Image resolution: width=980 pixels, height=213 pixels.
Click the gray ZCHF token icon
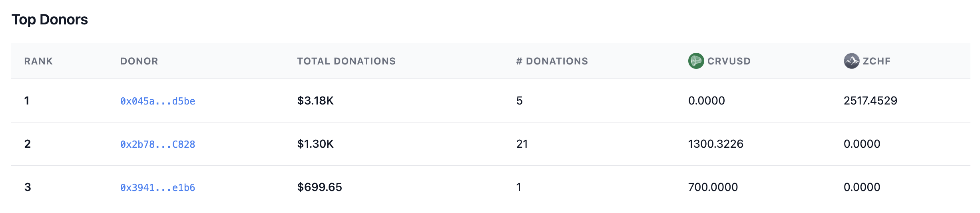851,61
